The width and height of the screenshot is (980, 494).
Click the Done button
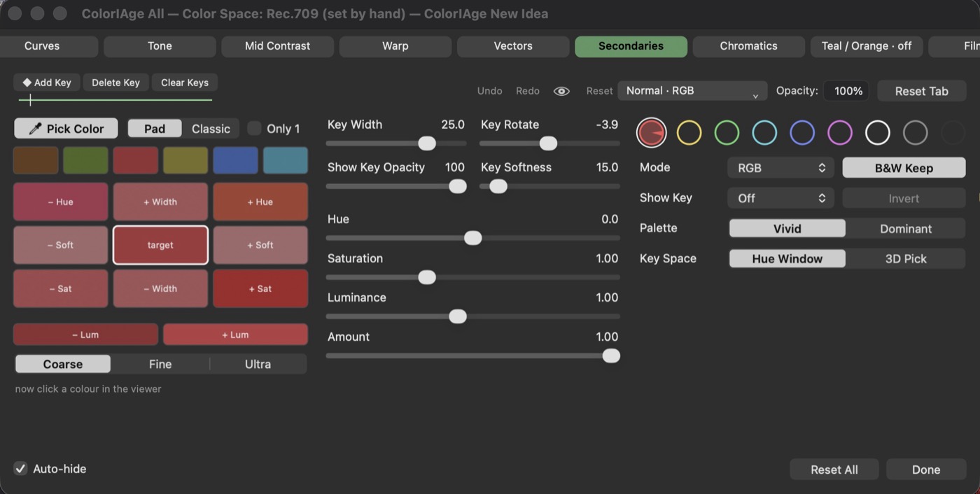tap(925, 470)
